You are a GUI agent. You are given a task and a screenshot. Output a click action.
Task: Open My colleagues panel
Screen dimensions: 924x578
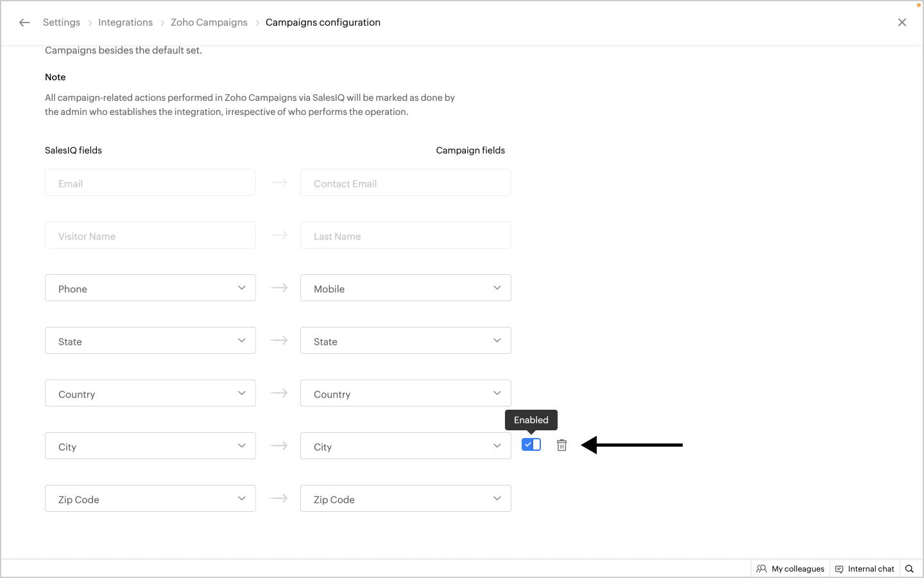point(791,568)
